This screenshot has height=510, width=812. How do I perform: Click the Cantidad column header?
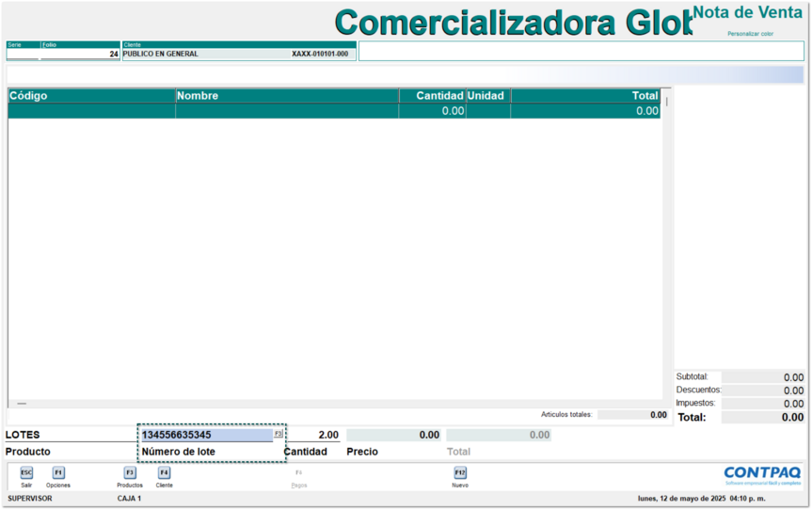pos(433,96)
